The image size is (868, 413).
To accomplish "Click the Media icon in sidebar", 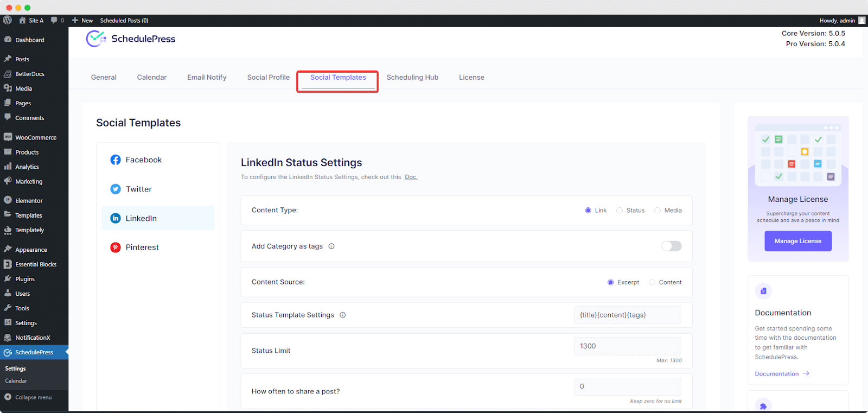I will tap(8, 88).
